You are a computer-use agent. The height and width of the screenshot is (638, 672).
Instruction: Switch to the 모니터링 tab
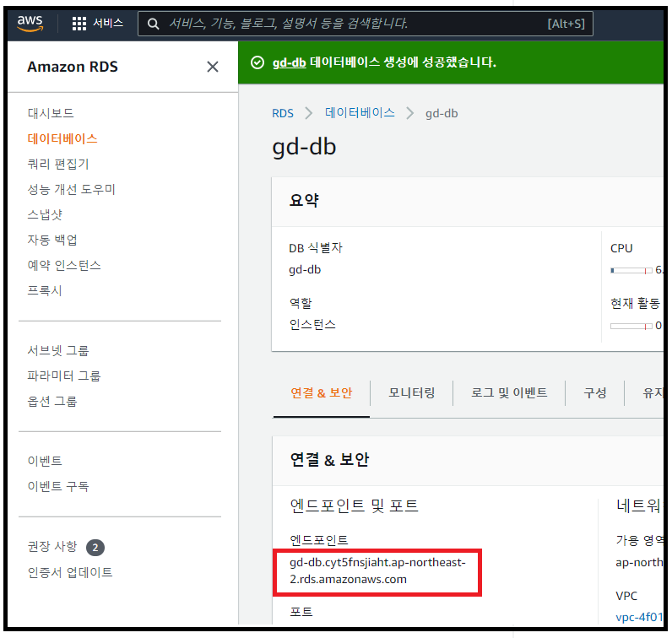click(x=411, y=393)
